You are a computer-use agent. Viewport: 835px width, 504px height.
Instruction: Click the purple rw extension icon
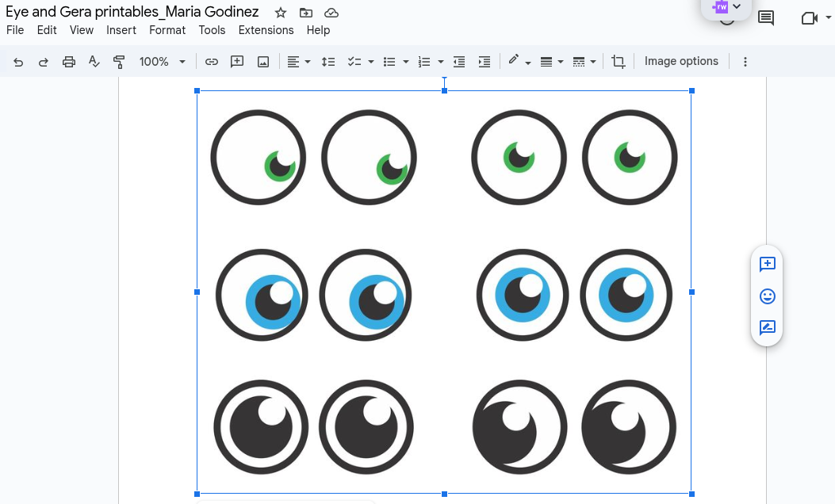point(720,7)
